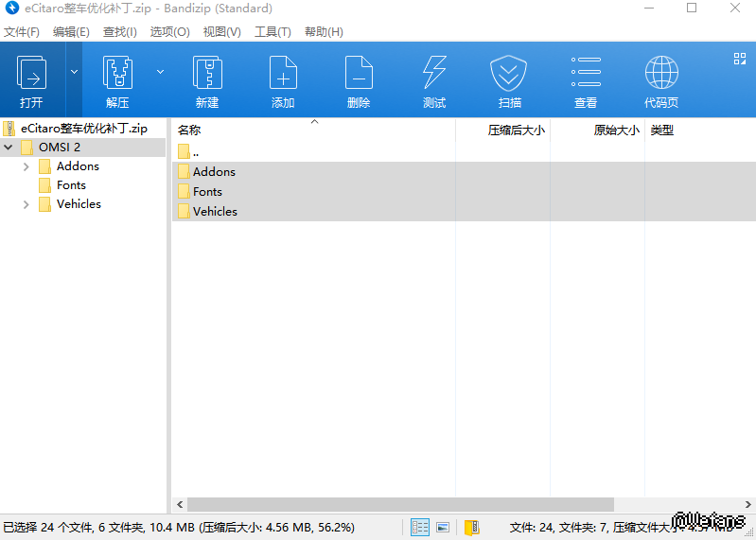Screen dimensions: 756x540
Task: Open the 工具(T) menu
Action: pyautogui.click(x=273, y=32)
